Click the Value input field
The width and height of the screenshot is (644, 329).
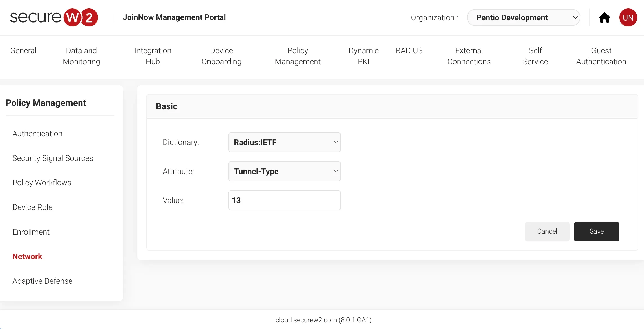click(x=284, y=200)
